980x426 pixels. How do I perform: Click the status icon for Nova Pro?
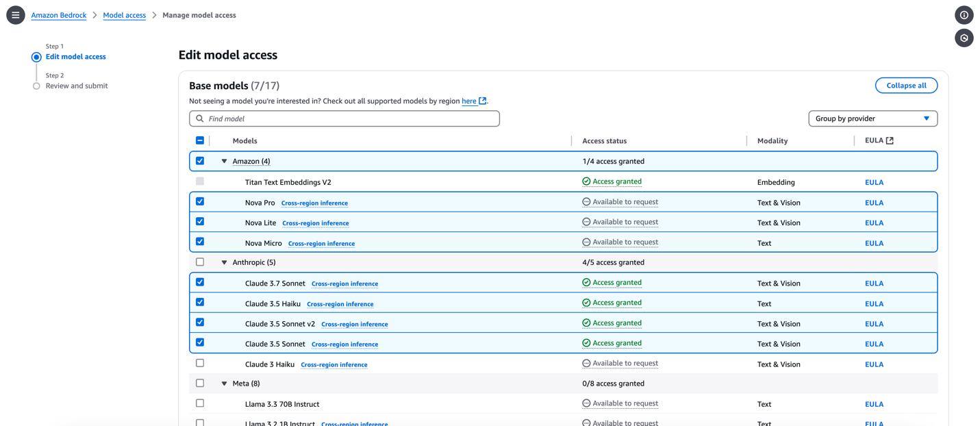586,202
